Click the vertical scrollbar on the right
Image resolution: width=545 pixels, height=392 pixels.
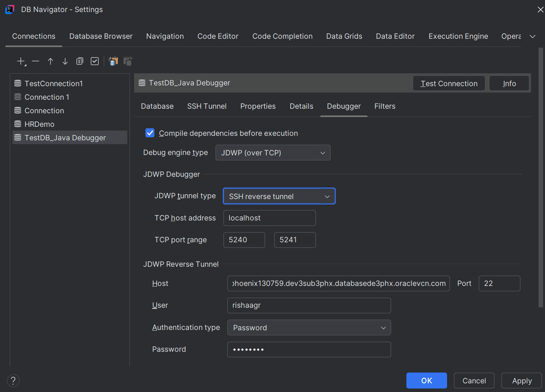coord(541,177)
